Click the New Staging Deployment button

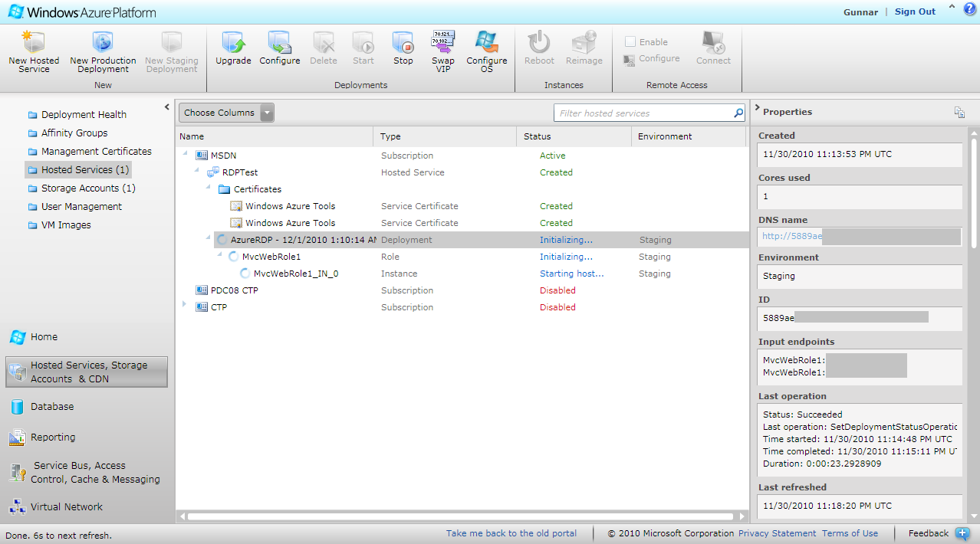171,52
